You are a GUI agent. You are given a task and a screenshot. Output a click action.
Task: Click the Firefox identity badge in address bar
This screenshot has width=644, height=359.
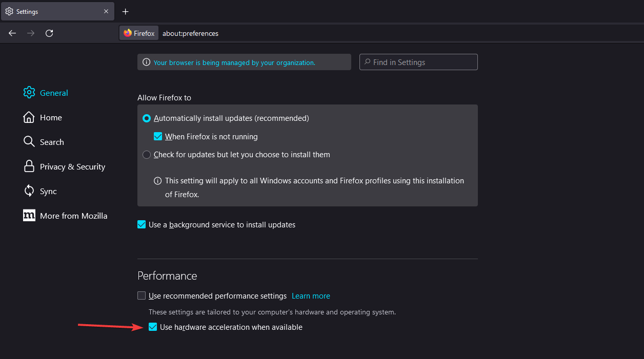pyautogui.click(x=139, y=33)
